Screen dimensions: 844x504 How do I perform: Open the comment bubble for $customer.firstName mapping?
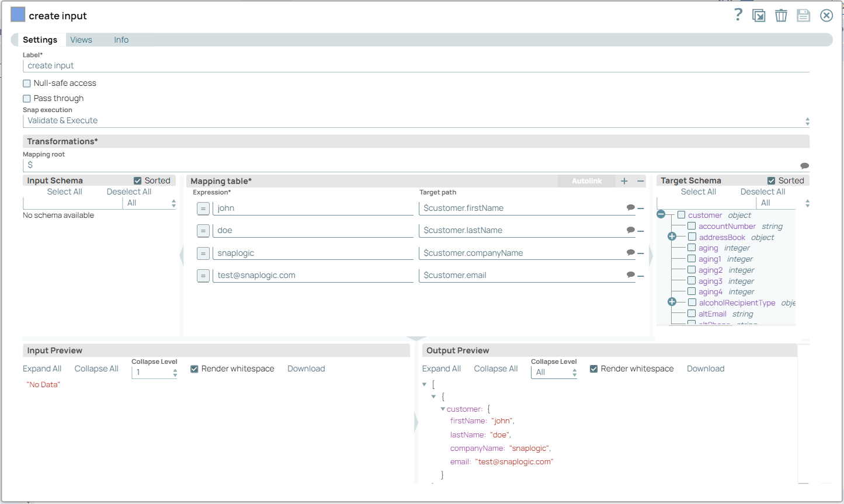[x=630, y=208]
